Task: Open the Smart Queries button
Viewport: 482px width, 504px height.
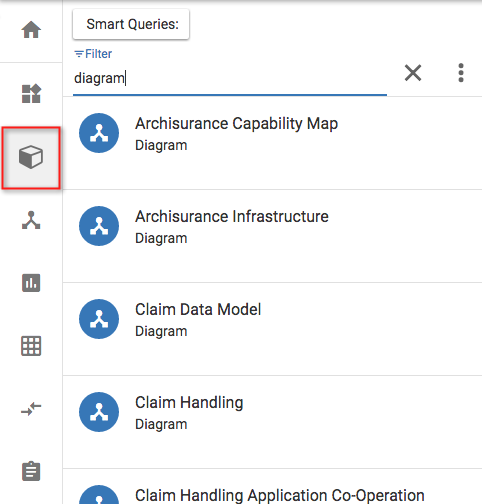Action: (x=131, y=24)
